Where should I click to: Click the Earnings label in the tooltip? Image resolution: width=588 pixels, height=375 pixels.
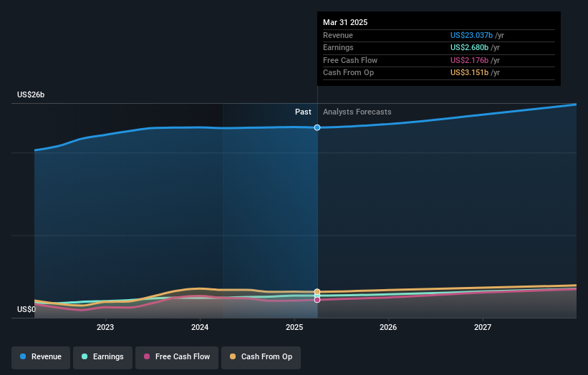338,47
